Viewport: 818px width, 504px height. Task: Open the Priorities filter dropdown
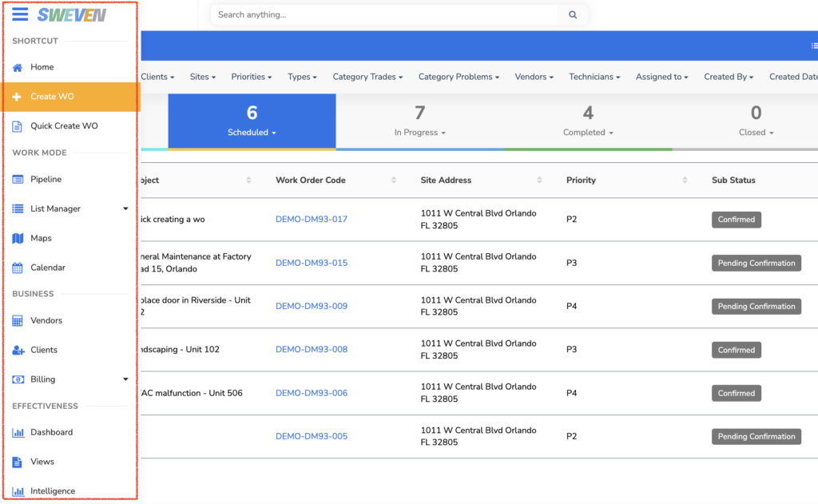pyautogui.click(x=252, y=77)
